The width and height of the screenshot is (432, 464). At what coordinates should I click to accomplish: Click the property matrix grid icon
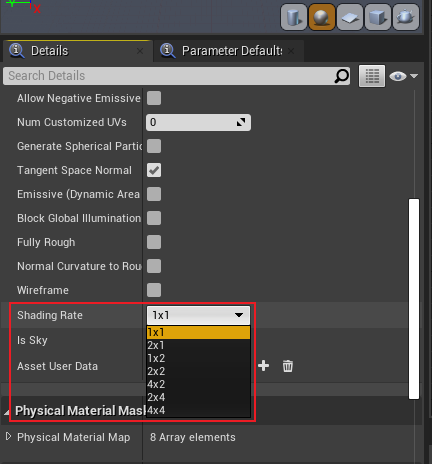[x=372, y=76]
